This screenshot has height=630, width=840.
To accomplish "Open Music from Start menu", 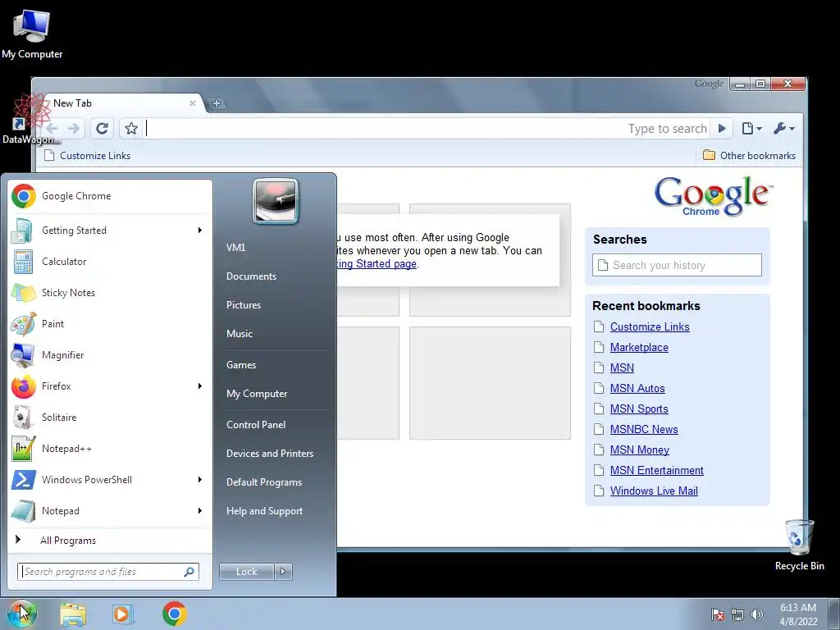I will (239, 334).
